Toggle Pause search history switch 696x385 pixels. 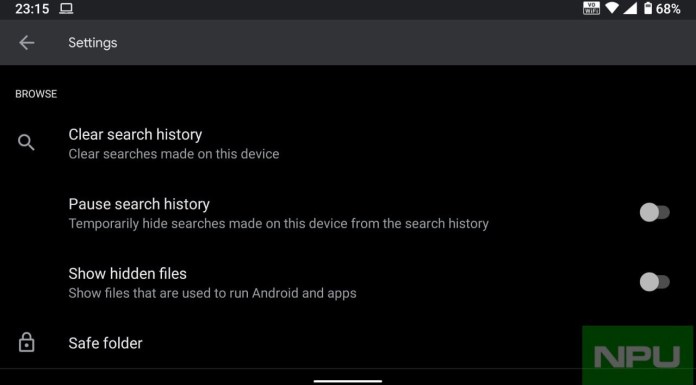(654, 212)
